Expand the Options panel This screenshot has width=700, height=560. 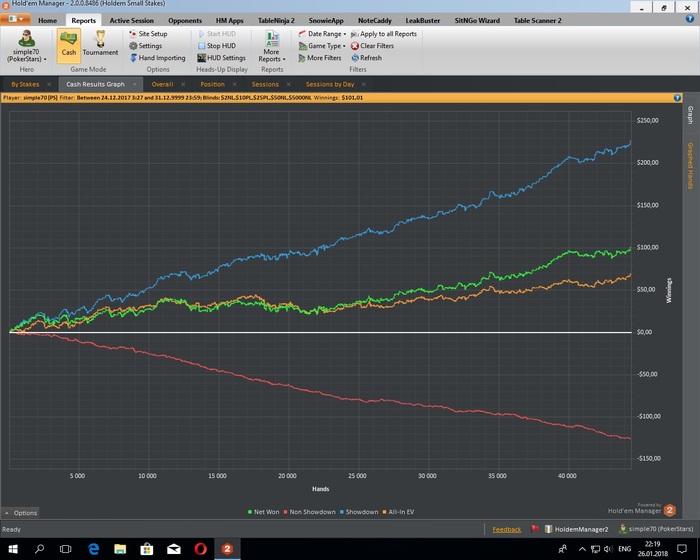[21, 513]
